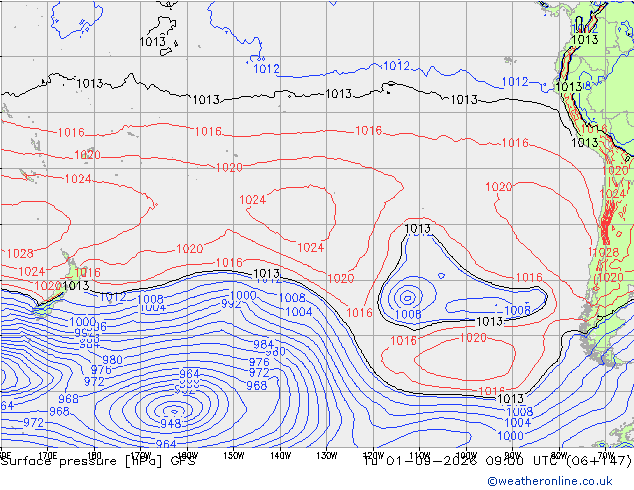The height and width of the screenshot is (490, 634).
Task: Click the 150W longitude axis label
Action: [x=234, y=456]
